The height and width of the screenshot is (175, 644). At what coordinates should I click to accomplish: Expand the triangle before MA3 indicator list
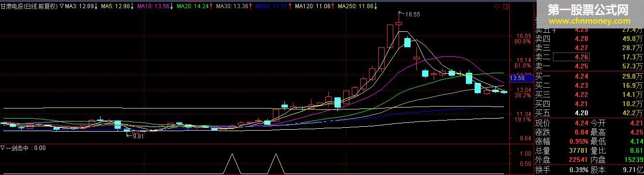[61, 7]
